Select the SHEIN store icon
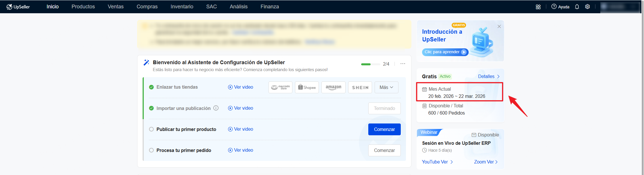Screen dimensions: 644x175 pos(360,87)
